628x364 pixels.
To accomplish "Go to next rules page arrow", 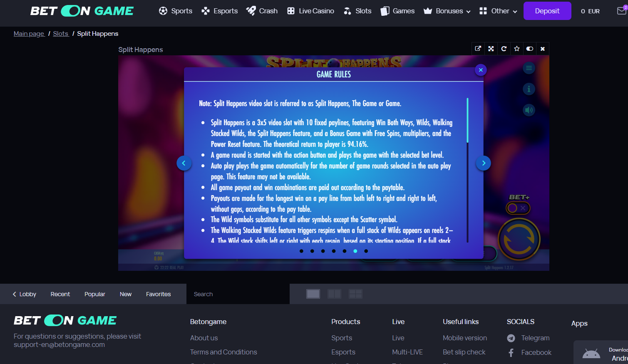I will point(484,163).
